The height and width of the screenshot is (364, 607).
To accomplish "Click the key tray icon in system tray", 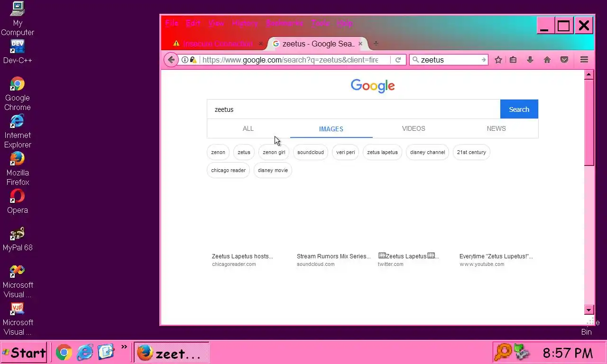I will [x=503, y=352].
